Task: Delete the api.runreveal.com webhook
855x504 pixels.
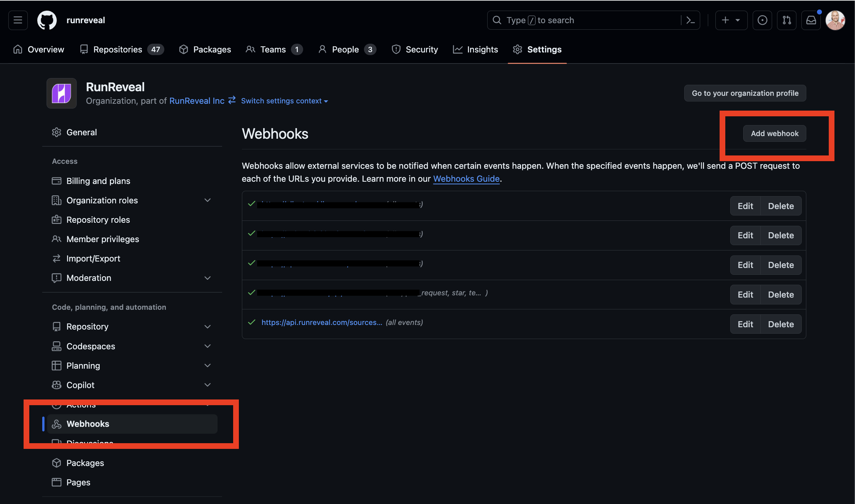Action: pos(780,324)
